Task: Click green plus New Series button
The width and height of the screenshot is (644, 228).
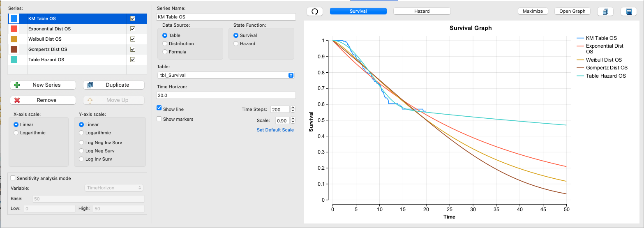Action: pos(43,85)
